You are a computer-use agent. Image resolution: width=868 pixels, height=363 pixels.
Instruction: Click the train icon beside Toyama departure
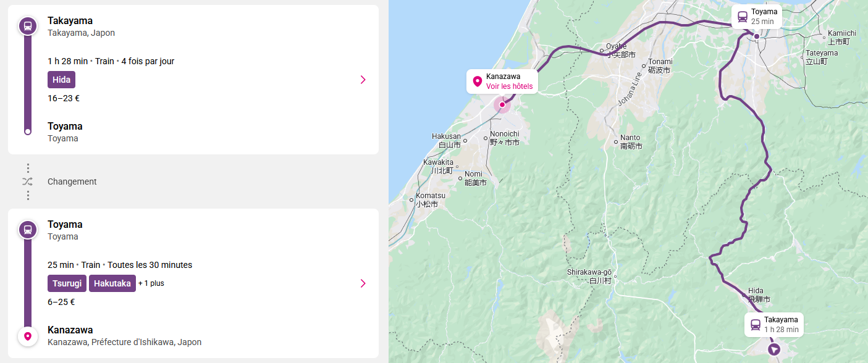[x=27, y=230]
